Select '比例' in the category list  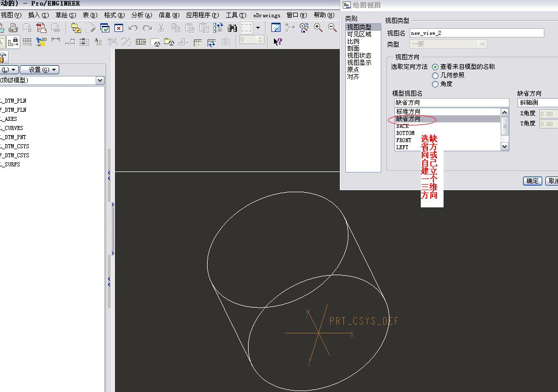click(x=353, y=41)
